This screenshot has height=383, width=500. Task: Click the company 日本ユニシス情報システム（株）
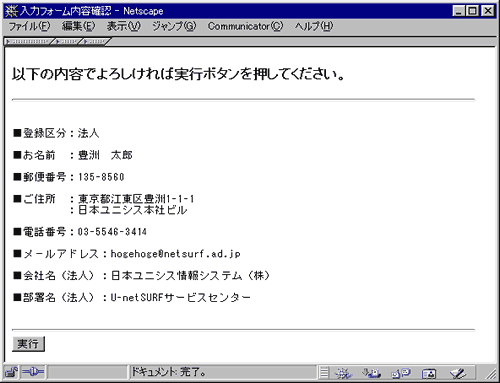point(190,276)
